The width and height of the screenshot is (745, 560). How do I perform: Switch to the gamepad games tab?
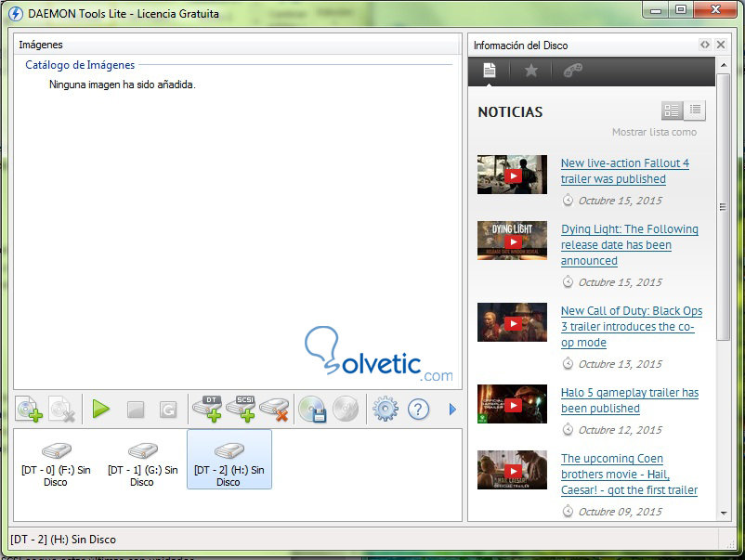click(x=572, y=71)
